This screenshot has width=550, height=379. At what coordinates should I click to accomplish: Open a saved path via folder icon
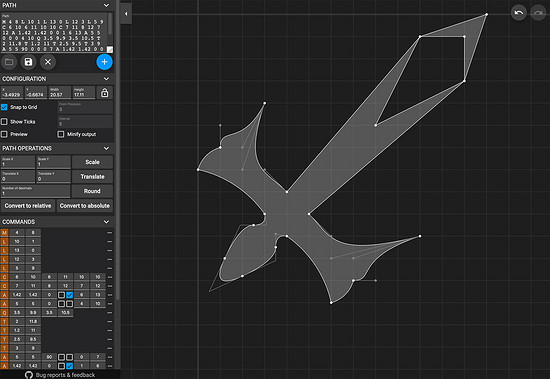(9, 62)
